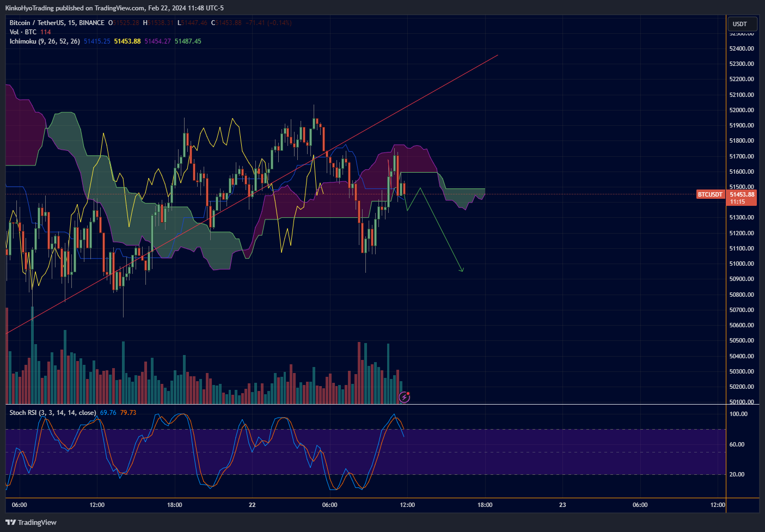Click the current price tag 51453.88 on axis
Viewport: 765px width, 532px height.
(x=742, y=194)
